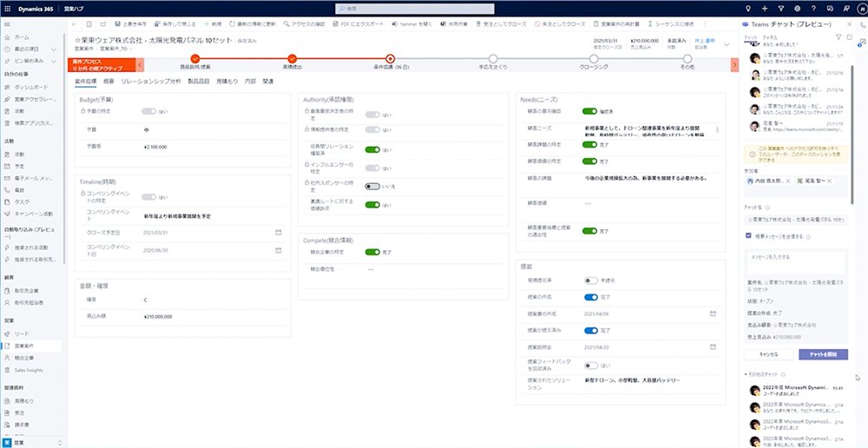
Task: Switch to the 概要 tab
Action: (108, 82)
